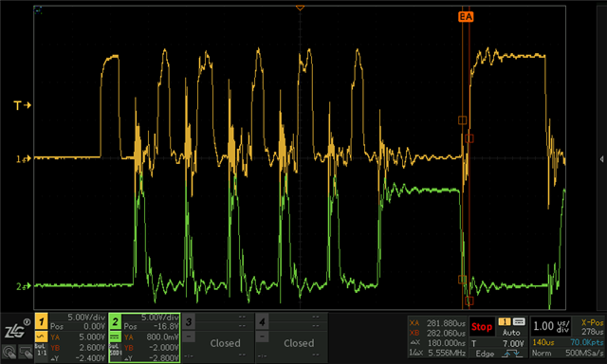Click channel 2 DC coupling icon
The width and height of the screenshot is (607, 364).
[x=115, y=337]
